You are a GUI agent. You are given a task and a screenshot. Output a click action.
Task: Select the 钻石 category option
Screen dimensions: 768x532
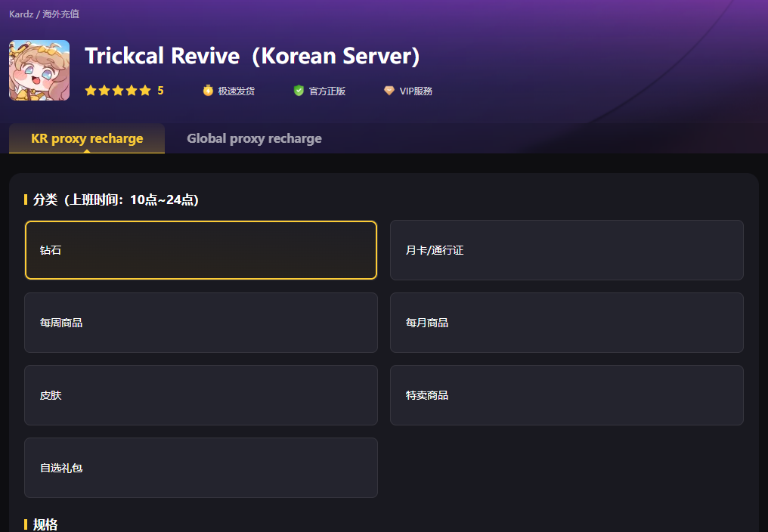(x=201, y=250)
